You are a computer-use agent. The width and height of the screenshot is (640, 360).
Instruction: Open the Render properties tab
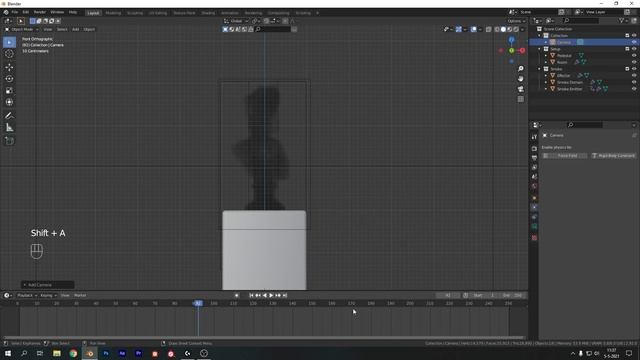(x=534, y=149)
